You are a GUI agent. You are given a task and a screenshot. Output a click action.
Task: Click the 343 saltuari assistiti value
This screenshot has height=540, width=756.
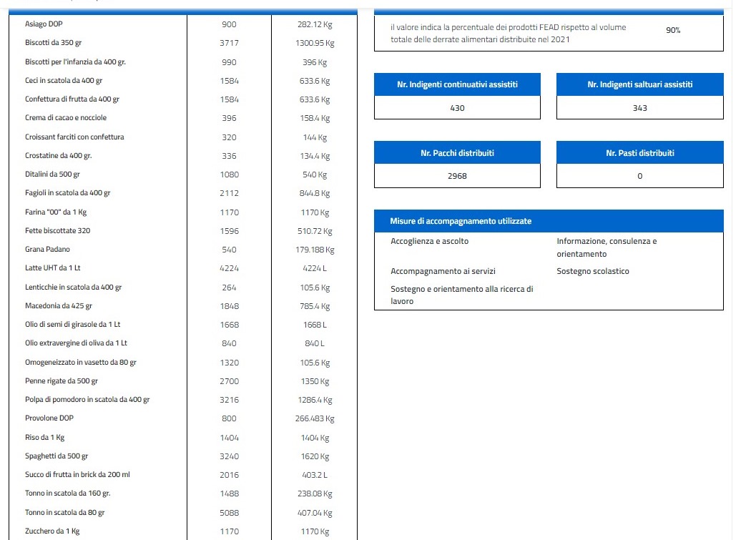pyautogui.click(x=639, y=108)
